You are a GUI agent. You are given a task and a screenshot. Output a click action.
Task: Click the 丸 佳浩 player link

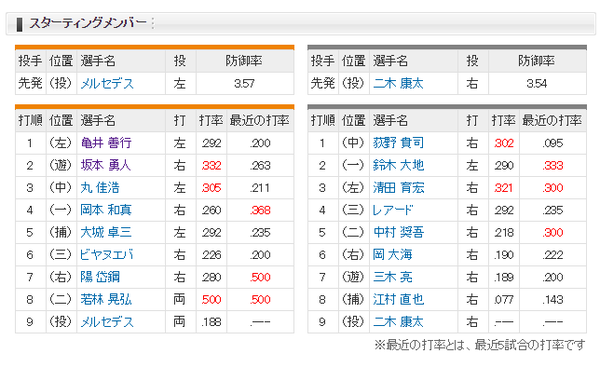[100, 188]
